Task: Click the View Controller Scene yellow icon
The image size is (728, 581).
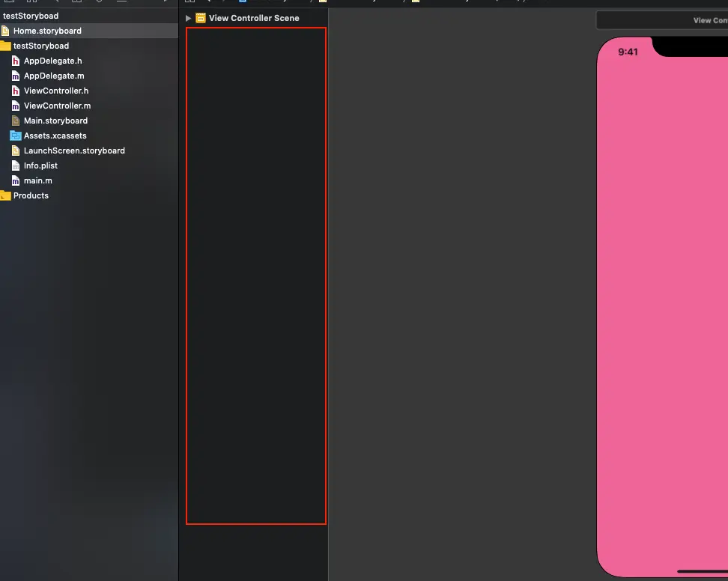Action: point(201,18)
